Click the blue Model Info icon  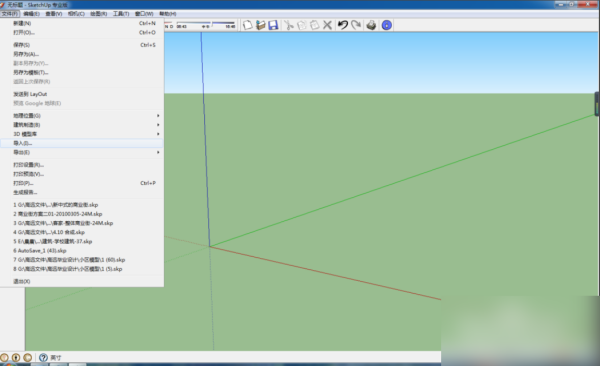coord(386,25)
